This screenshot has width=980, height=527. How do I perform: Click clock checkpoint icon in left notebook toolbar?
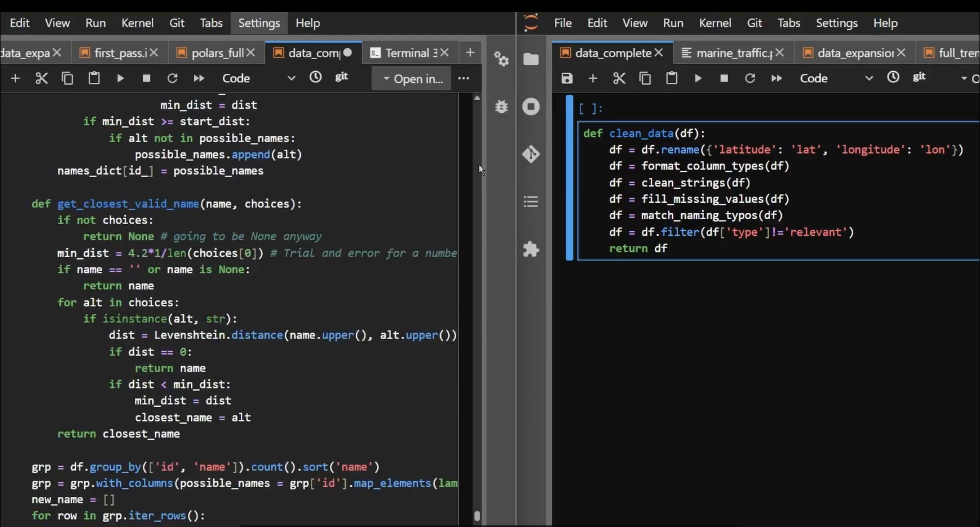[x=316, y=77]
